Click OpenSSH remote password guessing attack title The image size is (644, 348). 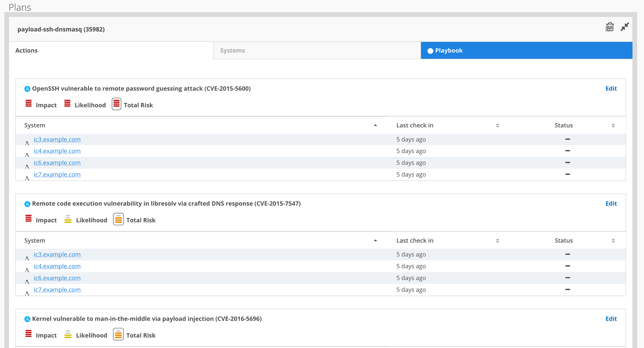pyautogui.click(x=141, y=89)
